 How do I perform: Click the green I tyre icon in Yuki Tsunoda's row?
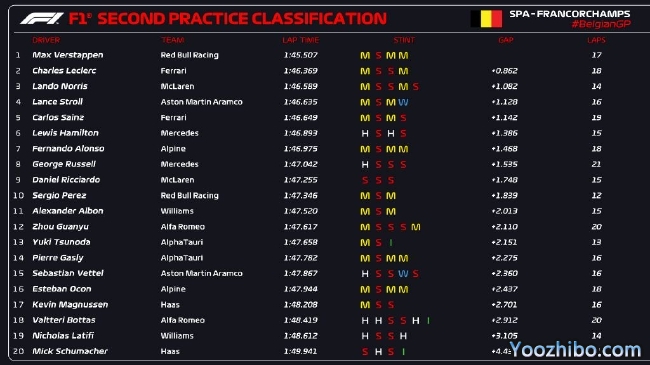390,242
